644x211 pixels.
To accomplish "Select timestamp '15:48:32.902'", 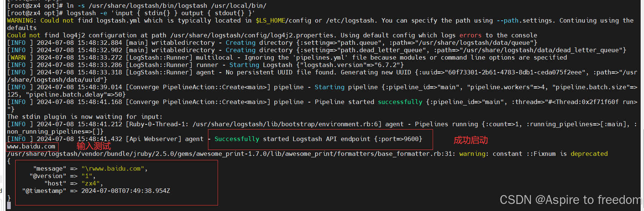I will [100, 50].
